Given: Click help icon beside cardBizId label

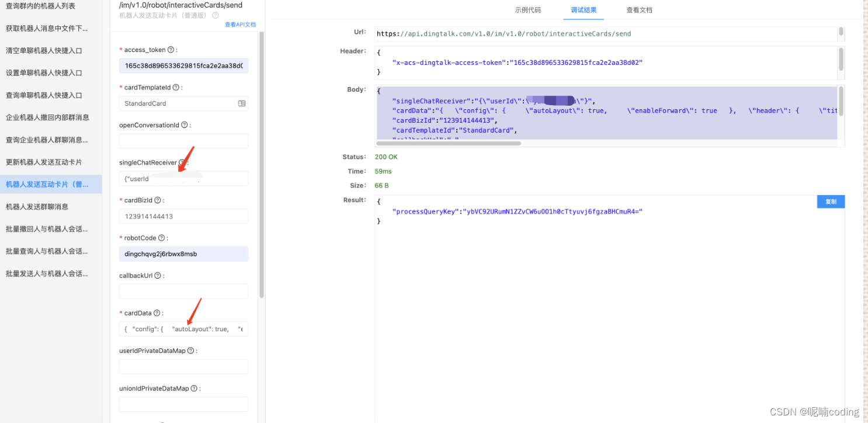Looking at the screenshot, I should [x=158, y=200].
